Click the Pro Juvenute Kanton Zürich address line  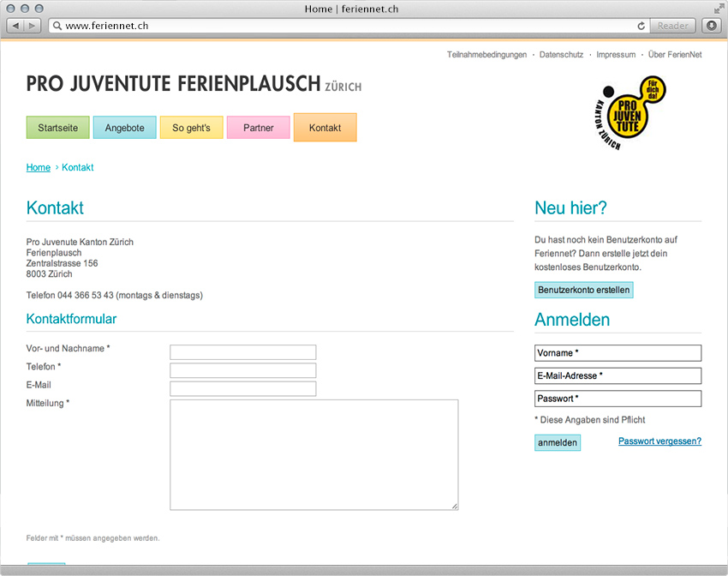(x=80, y=242)
